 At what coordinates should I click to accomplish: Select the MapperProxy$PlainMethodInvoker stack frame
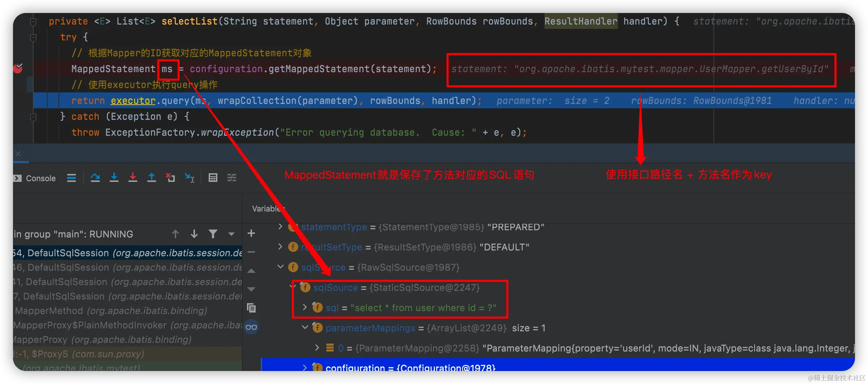(x=127, y=325)
